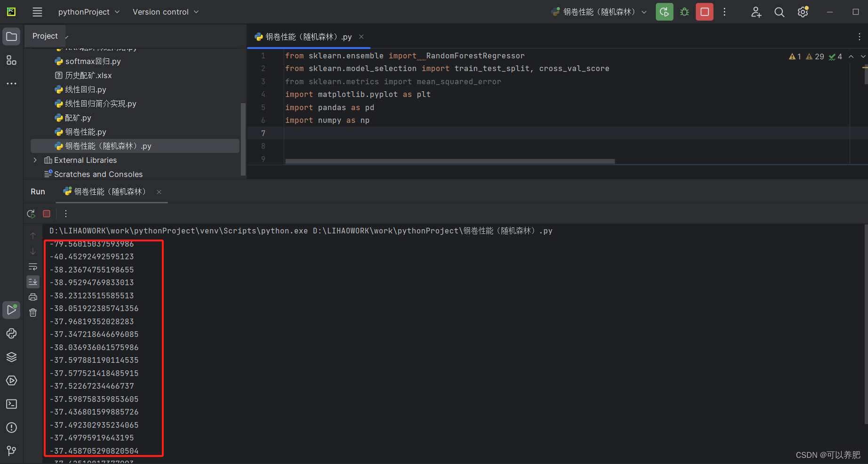Go to next highlighted problem arrow
Viewport: 868px width, 464px height.
[x=863, y=56]
